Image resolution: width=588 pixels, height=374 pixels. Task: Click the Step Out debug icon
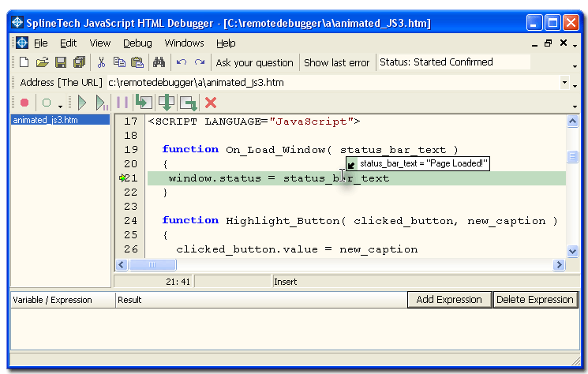189,103
